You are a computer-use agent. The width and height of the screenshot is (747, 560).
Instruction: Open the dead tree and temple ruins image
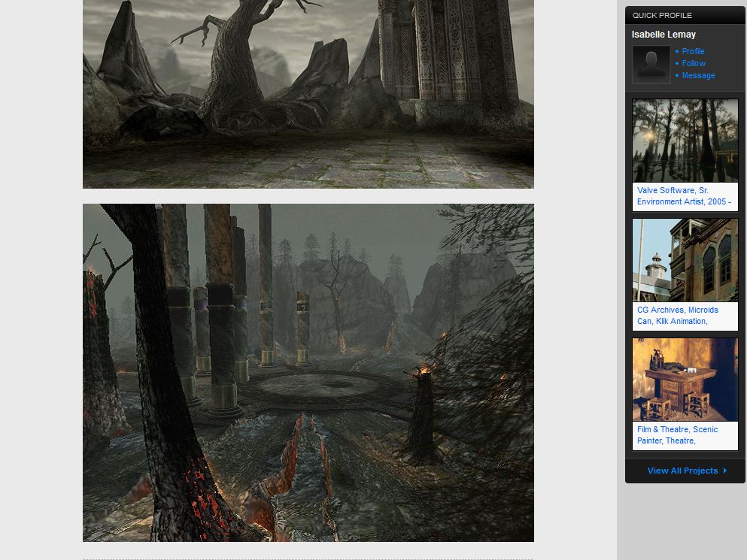308,94
